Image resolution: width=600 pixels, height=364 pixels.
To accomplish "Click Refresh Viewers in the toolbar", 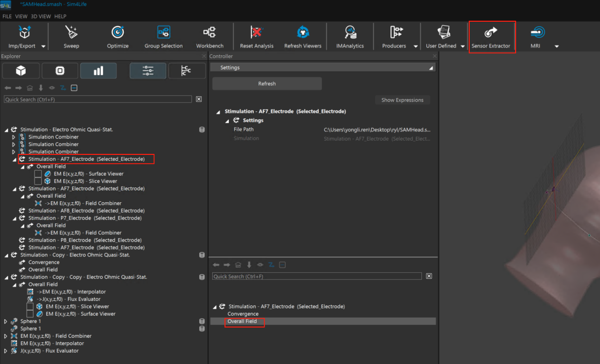I will tap(302, 33).
